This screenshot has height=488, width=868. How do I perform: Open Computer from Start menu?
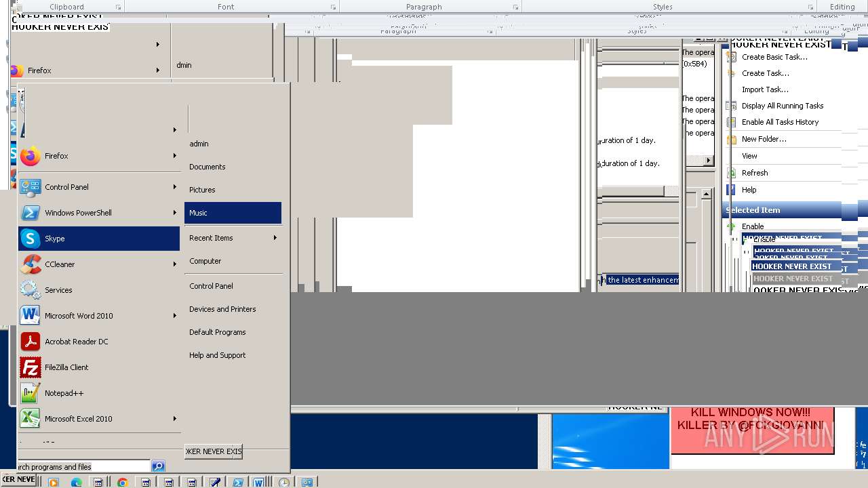[x=205, y=261]
